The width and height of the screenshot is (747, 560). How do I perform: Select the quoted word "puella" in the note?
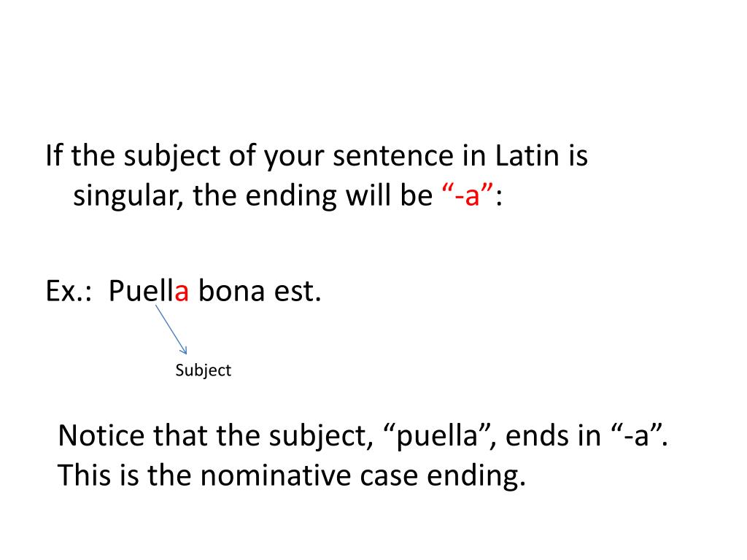point(437,436)
